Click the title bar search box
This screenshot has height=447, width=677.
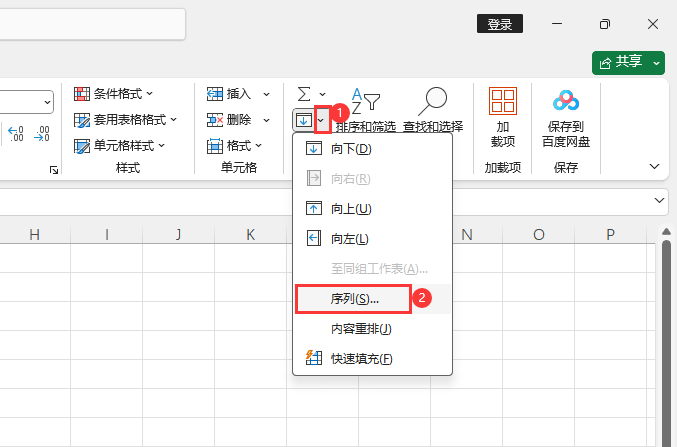click(x=92, y=25)
